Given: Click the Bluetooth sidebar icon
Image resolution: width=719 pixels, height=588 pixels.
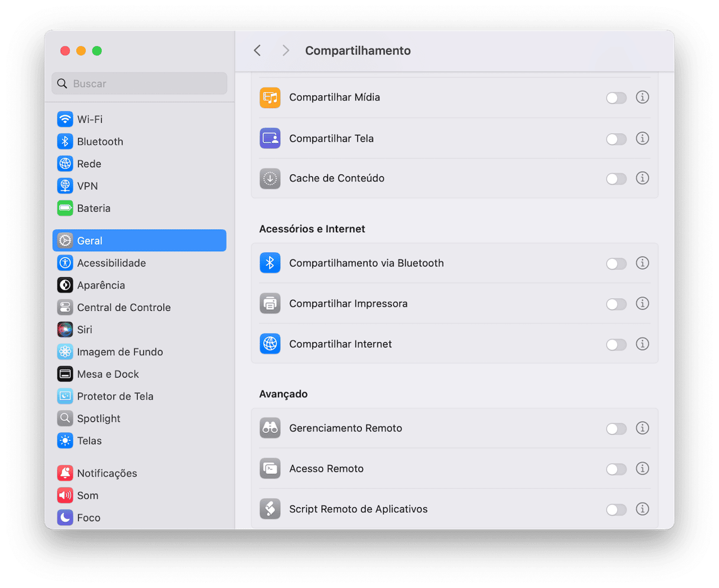Looking at the screenshot, I should click(65, 141).
